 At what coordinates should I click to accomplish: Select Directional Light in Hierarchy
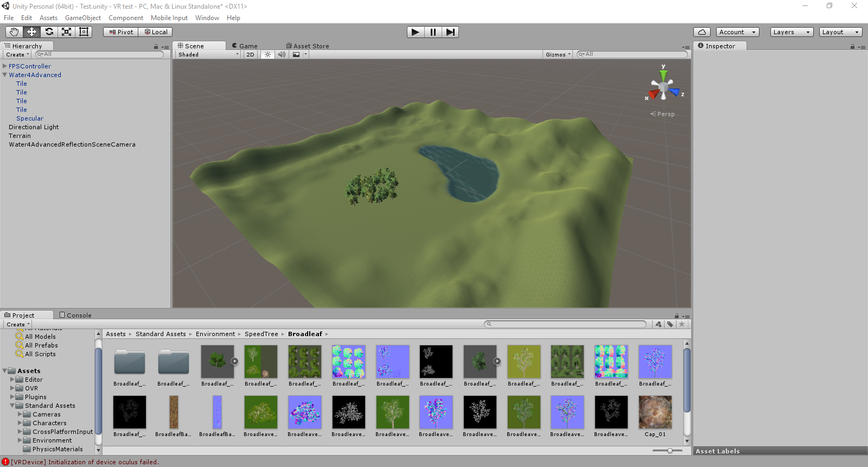(x=34, y=127)
